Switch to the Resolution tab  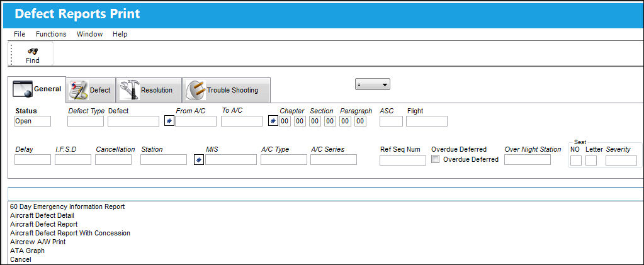pos(149,90)
